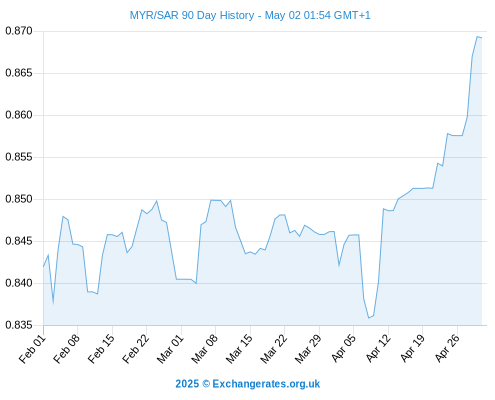This screenshot has width=495, height=400.
Task: Click the line's lowest dip near 0.836
Action: [369, 318]
